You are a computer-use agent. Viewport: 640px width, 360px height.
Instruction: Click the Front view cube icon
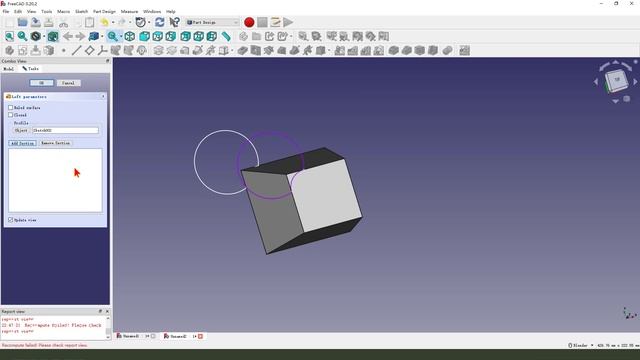click(144, 36)
